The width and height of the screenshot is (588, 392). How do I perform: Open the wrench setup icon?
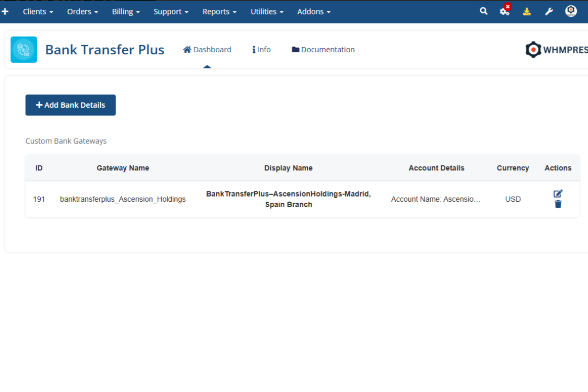click(x=549, y=12)
